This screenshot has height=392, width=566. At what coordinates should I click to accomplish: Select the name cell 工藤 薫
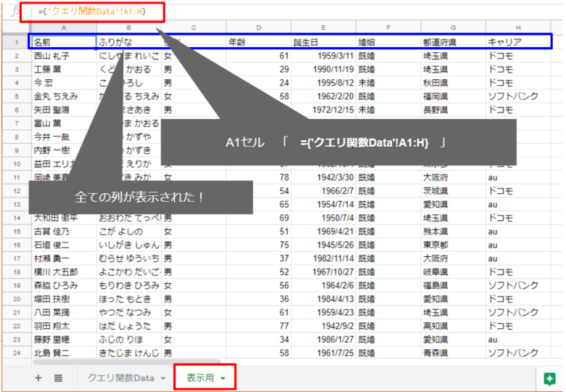[64, 69]
